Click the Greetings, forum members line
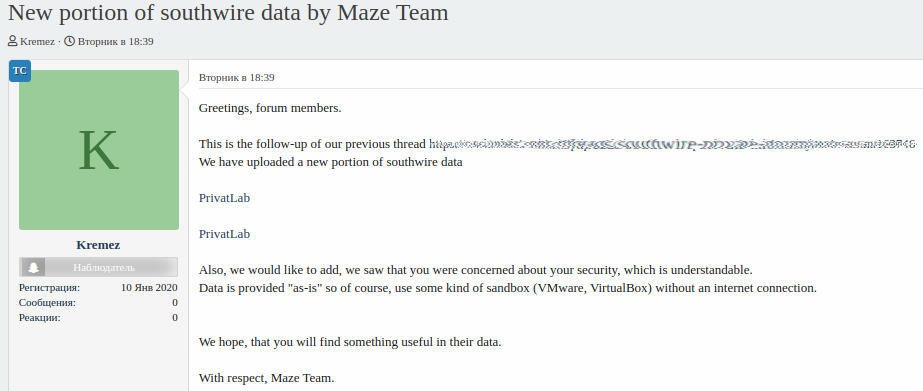 click(270, 108)
